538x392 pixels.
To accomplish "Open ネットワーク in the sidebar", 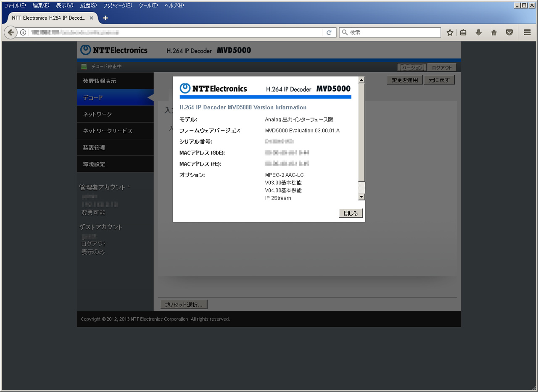I will [x=115, y=114].
